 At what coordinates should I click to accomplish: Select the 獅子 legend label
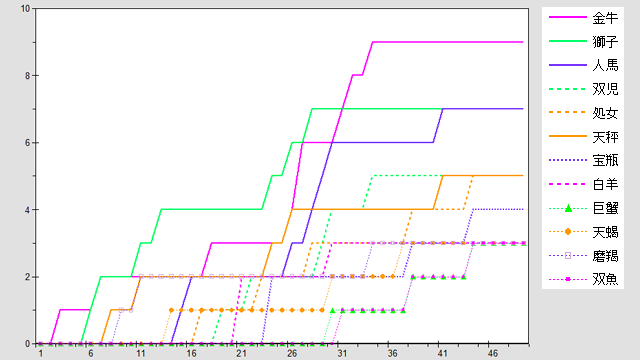point(605,42)
